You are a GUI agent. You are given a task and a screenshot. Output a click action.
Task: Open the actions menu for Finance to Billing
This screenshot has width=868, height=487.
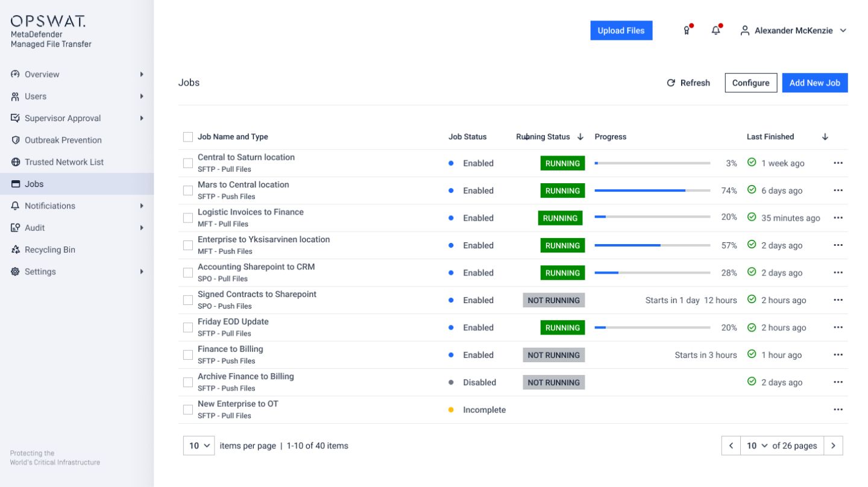[x=838, y=355]
